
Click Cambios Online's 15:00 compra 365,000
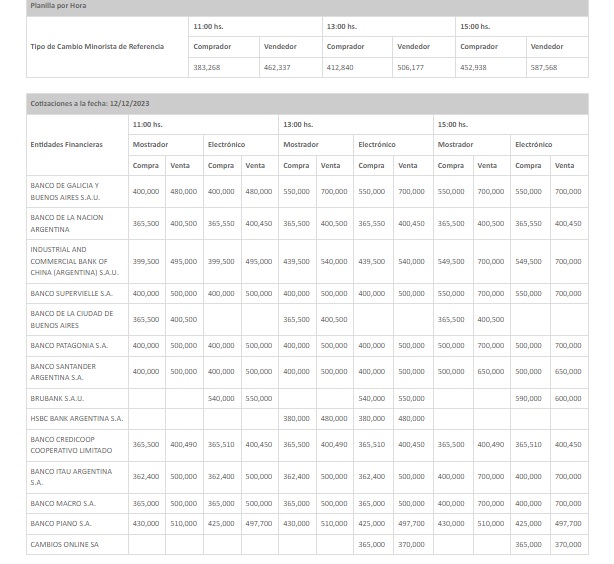tap(528, 544)
